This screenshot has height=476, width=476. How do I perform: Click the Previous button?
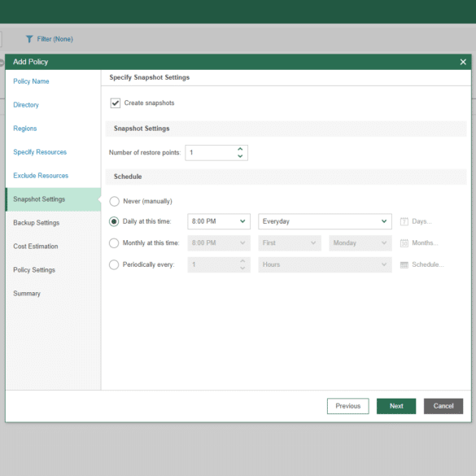pyautogui.click(x=348, y=406)
